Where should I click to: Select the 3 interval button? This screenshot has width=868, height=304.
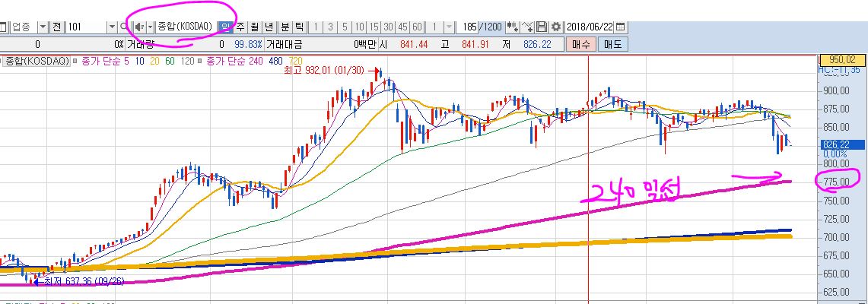click(x=330, y=27)
